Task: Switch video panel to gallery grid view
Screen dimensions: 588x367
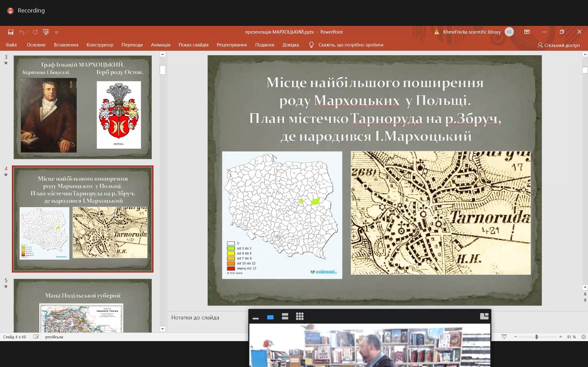Action: (299, 317)
